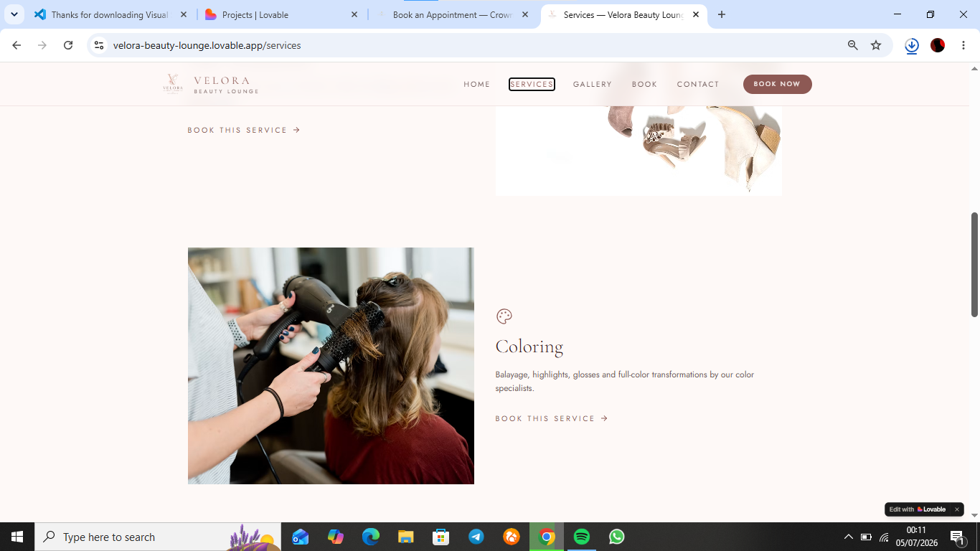The width and height of the screenshot is (980, 551).
Task: View site information icon in address bar
Action: (99, 45)
